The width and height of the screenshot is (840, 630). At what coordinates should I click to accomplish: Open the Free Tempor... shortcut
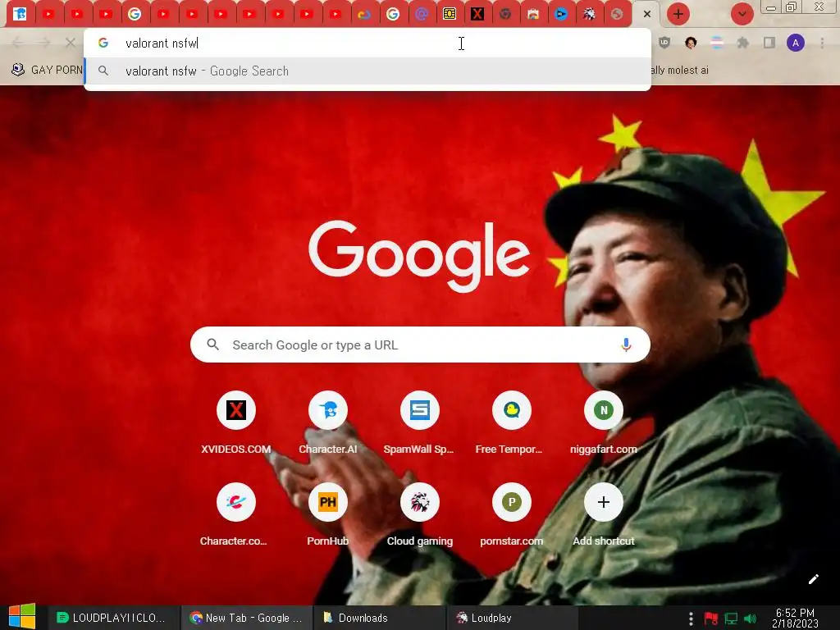(x=512, y=423)
